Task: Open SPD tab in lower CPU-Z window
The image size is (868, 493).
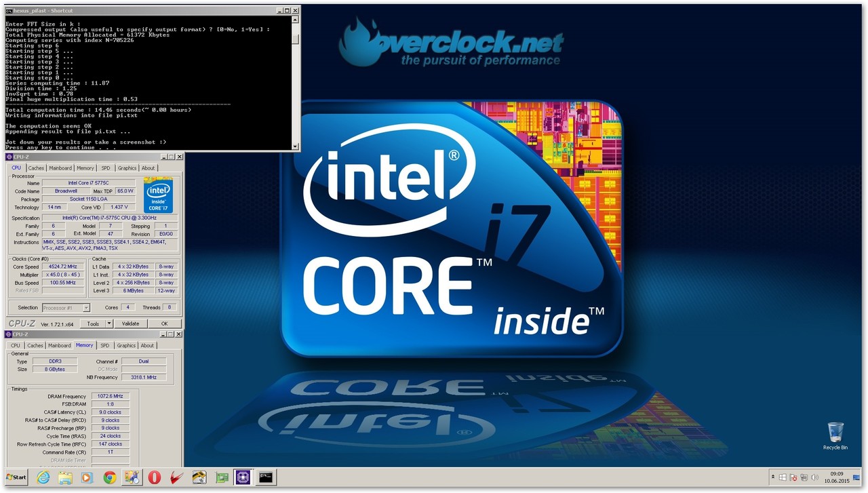Action: pyautogui.click(x=106, y=346)
